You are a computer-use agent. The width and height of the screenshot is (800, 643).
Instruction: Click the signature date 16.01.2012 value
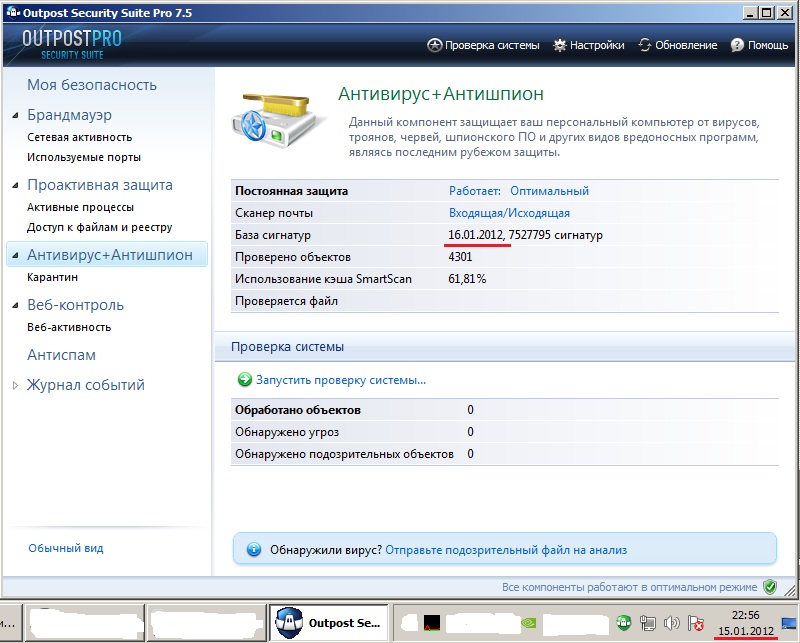[x=476, y=235]
